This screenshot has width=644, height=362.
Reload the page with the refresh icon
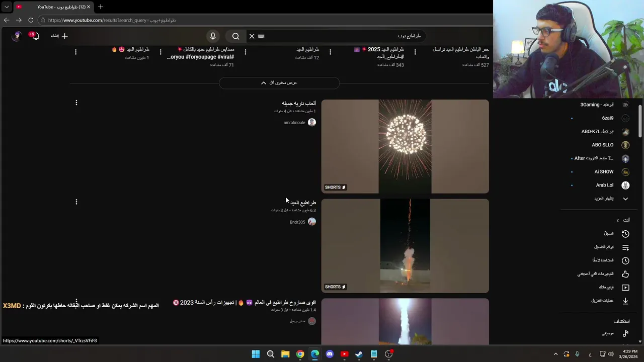pos(31,20)
